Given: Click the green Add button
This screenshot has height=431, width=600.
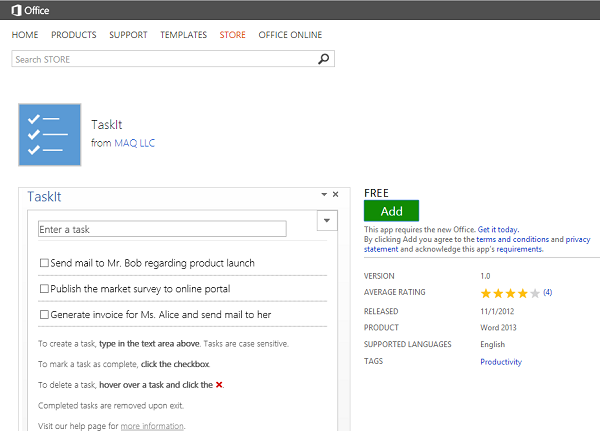Looking at the screenshot, I should tap(391, 211).
